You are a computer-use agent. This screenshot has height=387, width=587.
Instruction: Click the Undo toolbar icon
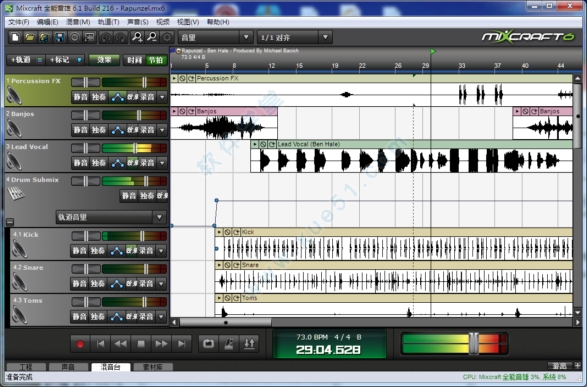106,37
